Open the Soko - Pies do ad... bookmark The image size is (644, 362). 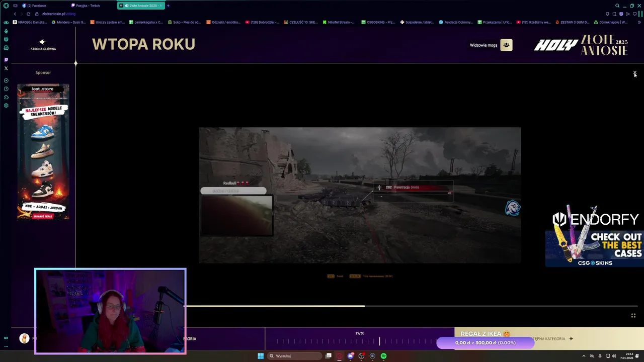coord(184,22)
